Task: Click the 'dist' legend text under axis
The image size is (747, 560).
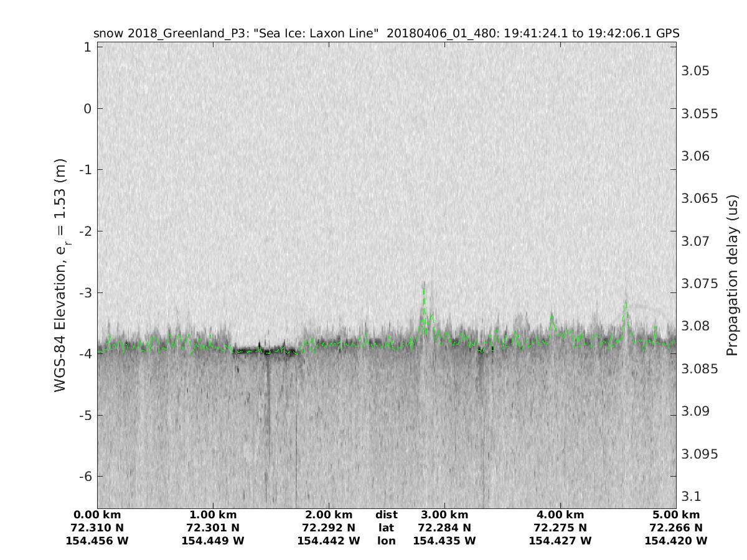Action: coord(387,515)
